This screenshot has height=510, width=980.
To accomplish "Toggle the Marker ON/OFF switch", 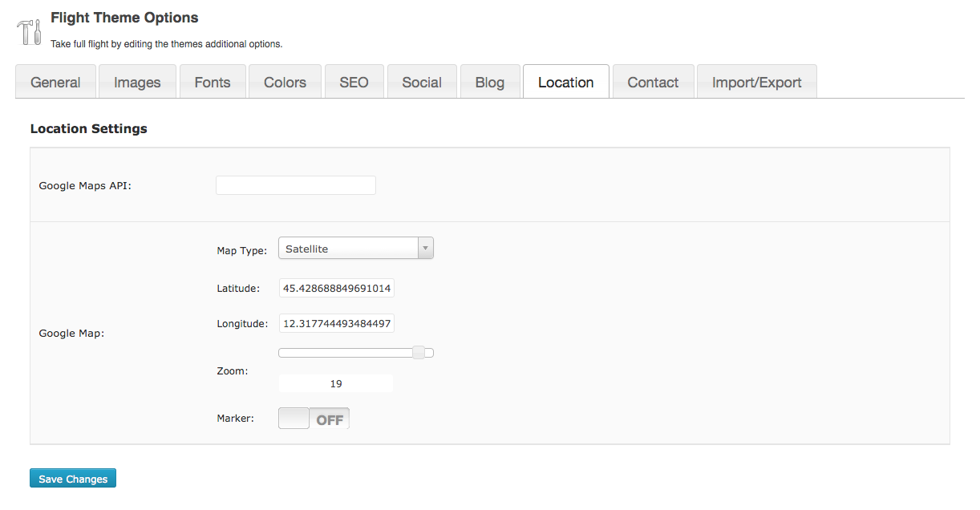I will 314,419.
